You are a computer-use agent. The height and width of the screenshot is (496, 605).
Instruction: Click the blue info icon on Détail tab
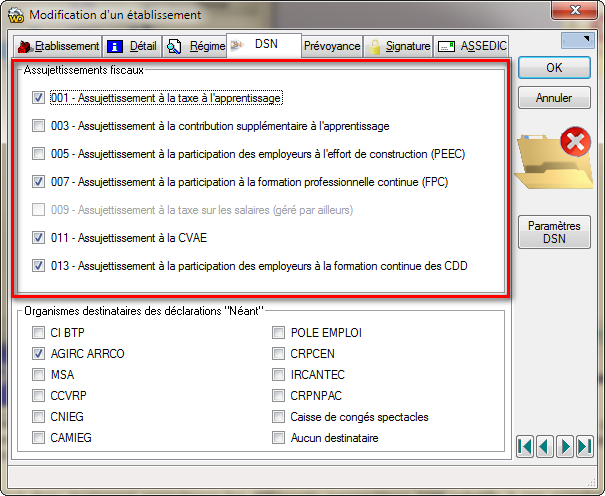[x=116, y=46]
